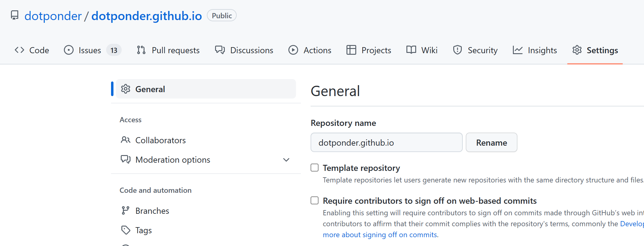Click the Actions play-circle icon
Image resolution: width=644 pixels, height=246 pixels.
click(x=293, y=50)
